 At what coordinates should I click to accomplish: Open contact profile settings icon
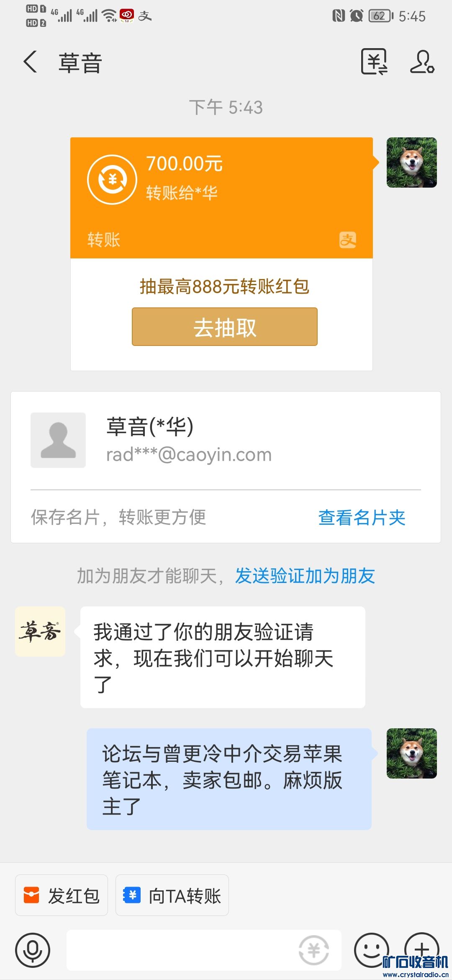[422, 62]
